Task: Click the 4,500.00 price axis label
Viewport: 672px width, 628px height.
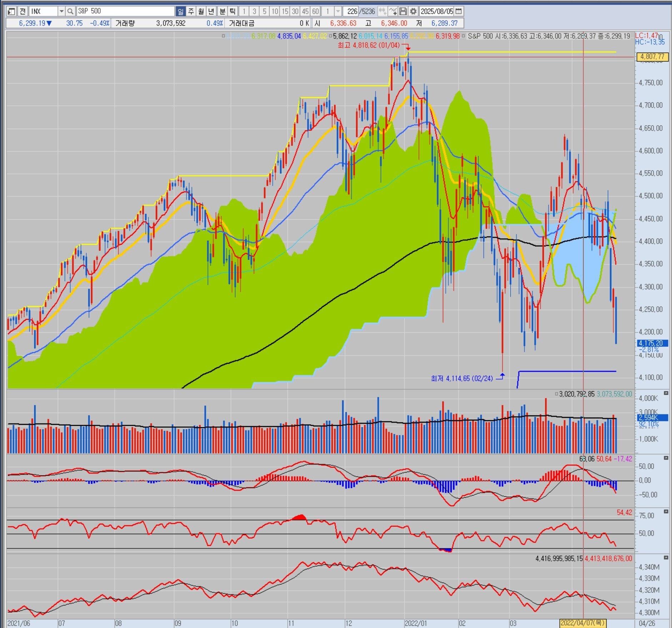Action: pyautogui.click(x=651, y=196)
